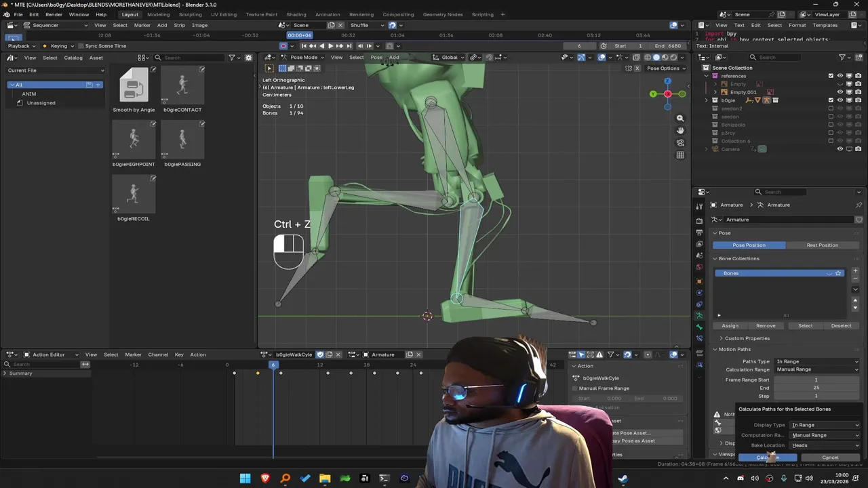Open the Pose Options dropdown

(665, 68)
